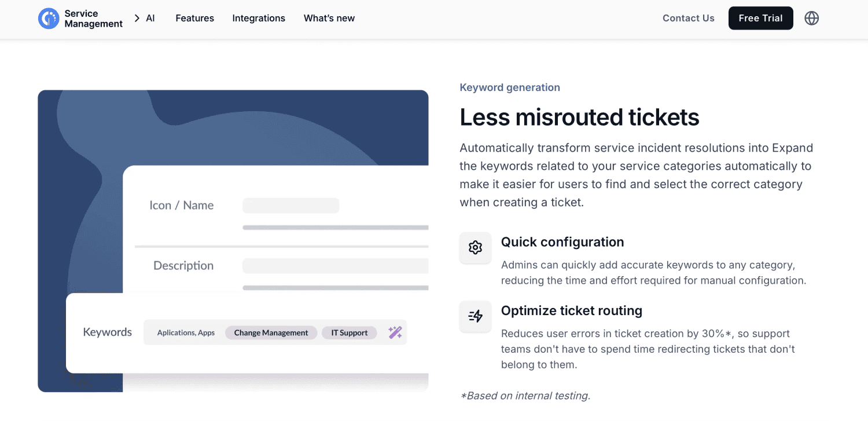Select the Change Management keyword tag
The height and width of the screenshot is (421, 868).
coord(271,333)
